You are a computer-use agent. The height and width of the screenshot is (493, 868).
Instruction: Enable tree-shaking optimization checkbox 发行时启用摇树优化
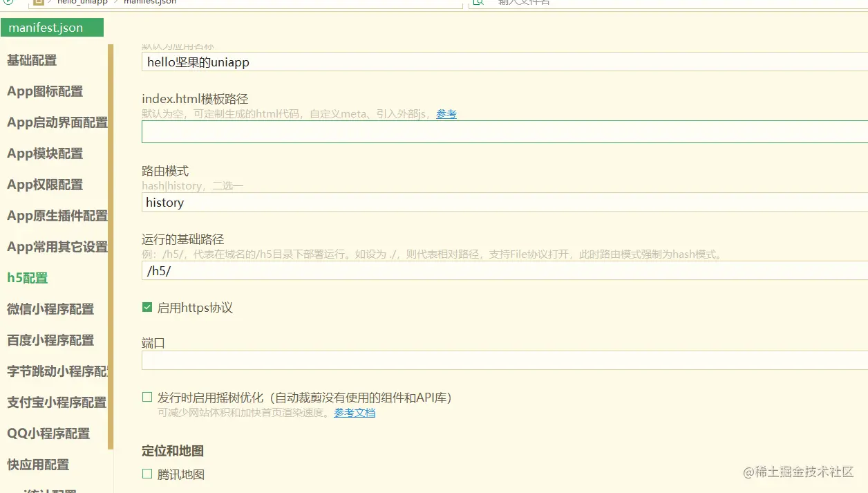point(147,396)
